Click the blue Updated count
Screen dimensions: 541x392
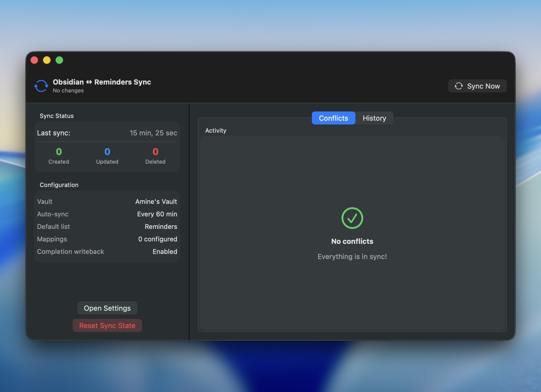click(x=107, y=152)
